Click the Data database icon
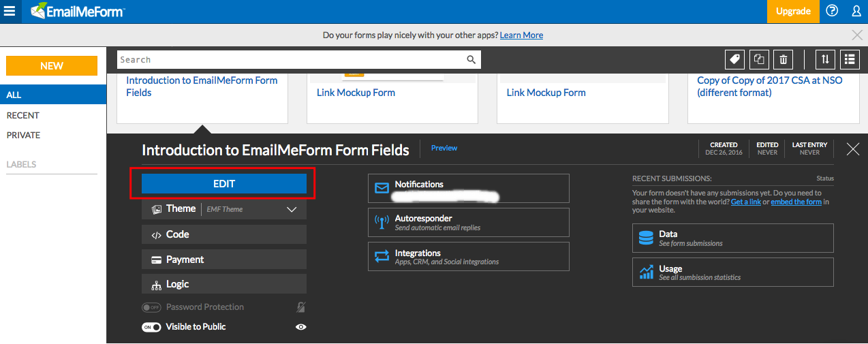The height and width of the screenshot is (344, 868). pyautogui.click(x=646, y=238)
